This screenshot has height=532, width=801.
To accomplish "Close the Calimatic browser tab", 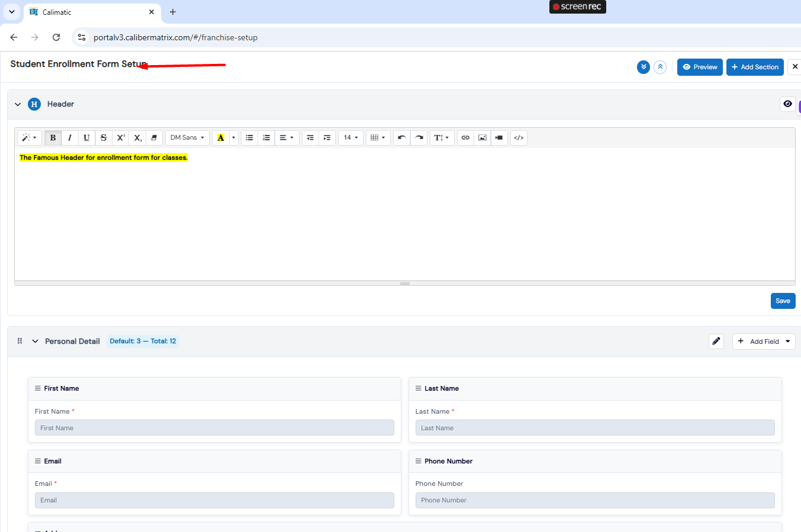I will (x=152, y=12).
